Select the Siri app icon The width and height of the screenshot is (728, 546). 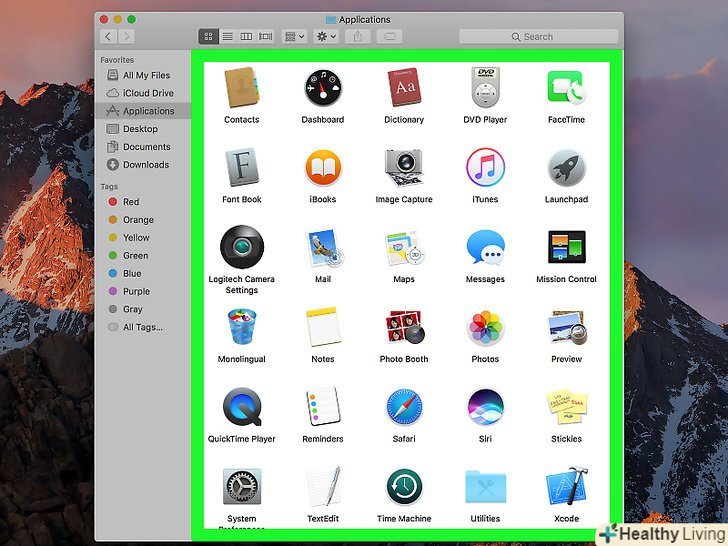pyautogui.click(x=485, y=407)
